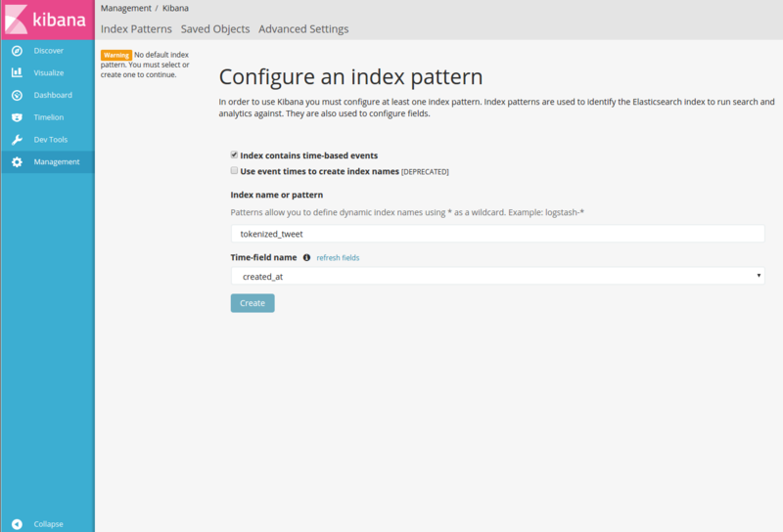Image resolution: width=783 pixels, height=532 pixels.
Task: Click the created_at dropdown arrow
Action: click(759, 276)
